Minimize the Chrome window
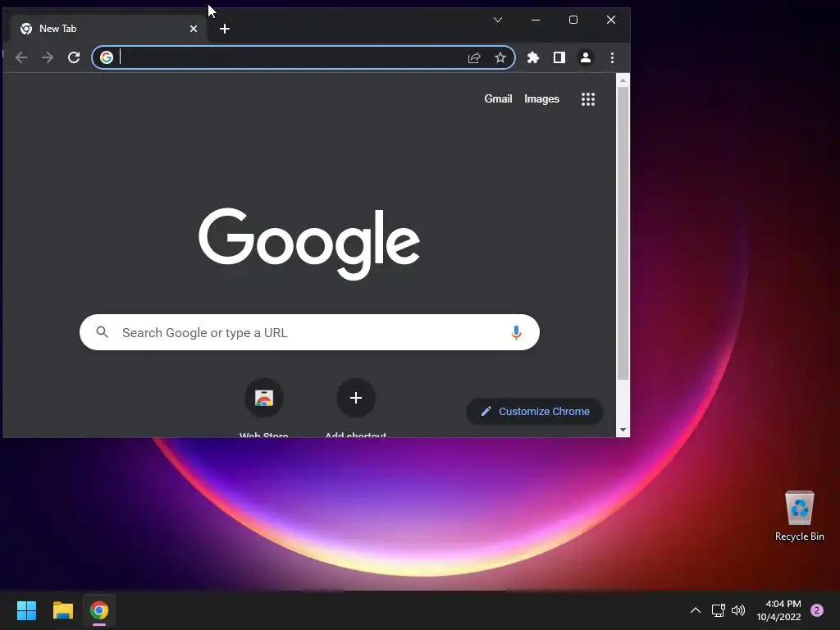The image size is (840, 630). 535,20
